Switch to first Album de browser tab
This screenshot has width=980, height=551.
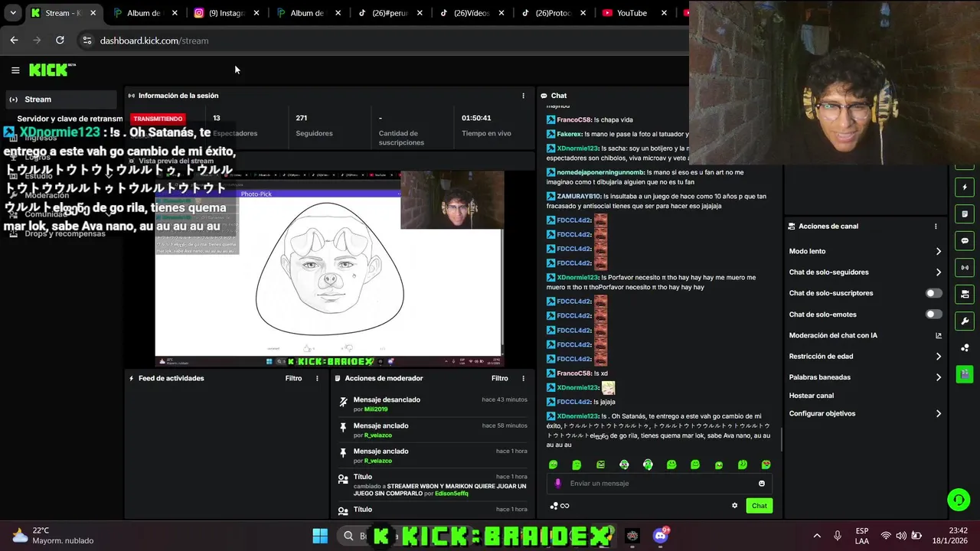[x=145, y=13]
